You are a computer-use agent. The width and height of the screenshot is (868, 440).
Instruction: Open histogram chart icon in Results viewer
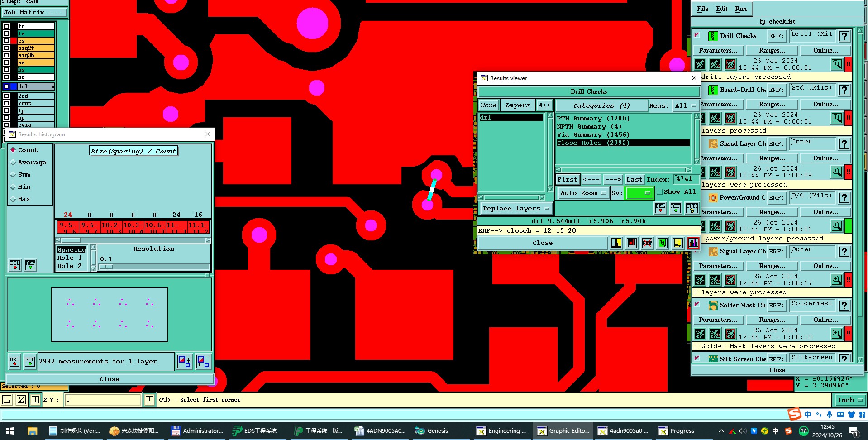(693, 243)
